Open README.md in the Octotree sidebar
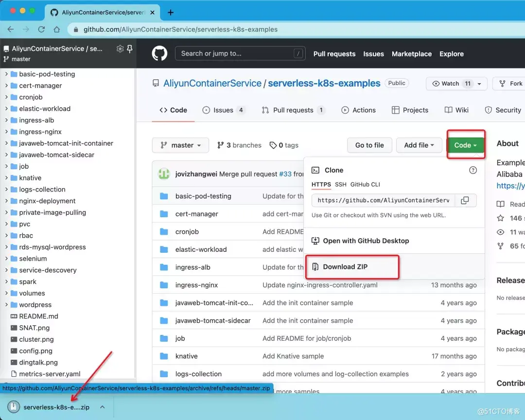 tap(38, 316)
